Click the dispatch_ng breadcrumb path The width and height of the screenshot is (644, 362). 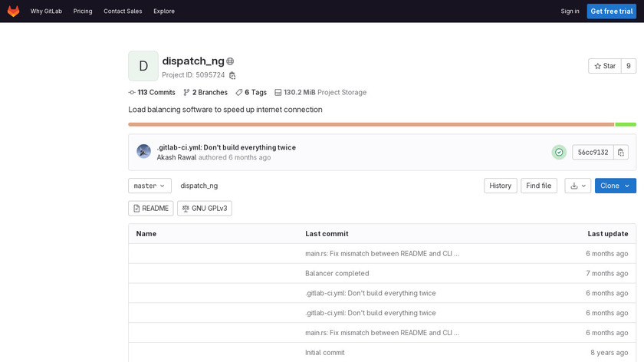[x=199, y=186]
